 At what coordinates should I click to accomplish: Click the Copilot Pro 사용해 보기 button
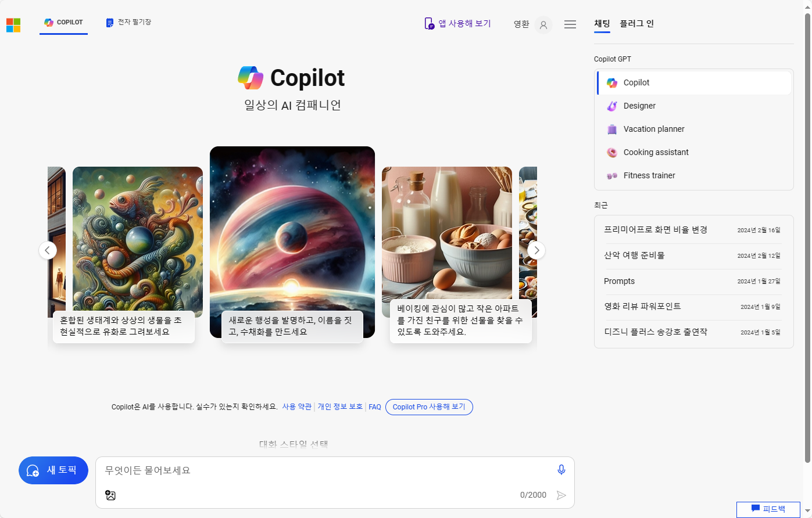click(x=429, y=407)
